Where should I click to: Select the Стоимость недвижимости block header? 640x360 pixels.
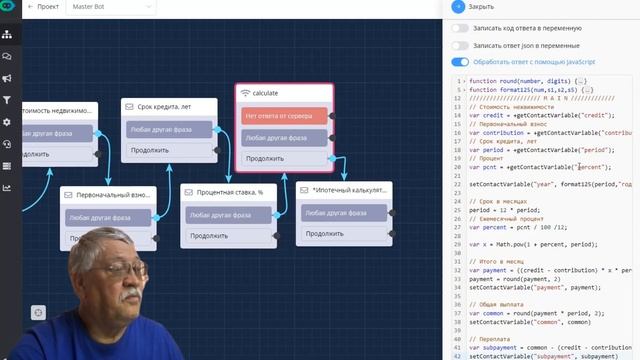(x=60, y=111)
